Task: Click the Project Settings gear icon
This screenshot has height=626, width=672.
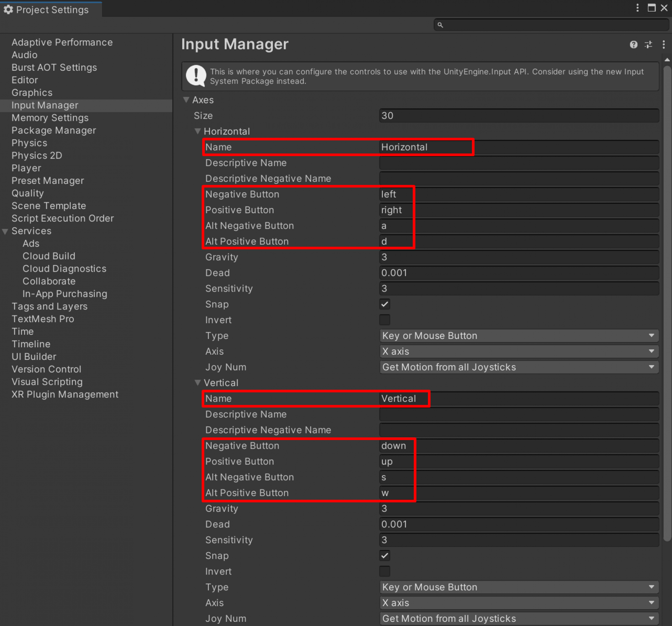Action: (8, 9)
